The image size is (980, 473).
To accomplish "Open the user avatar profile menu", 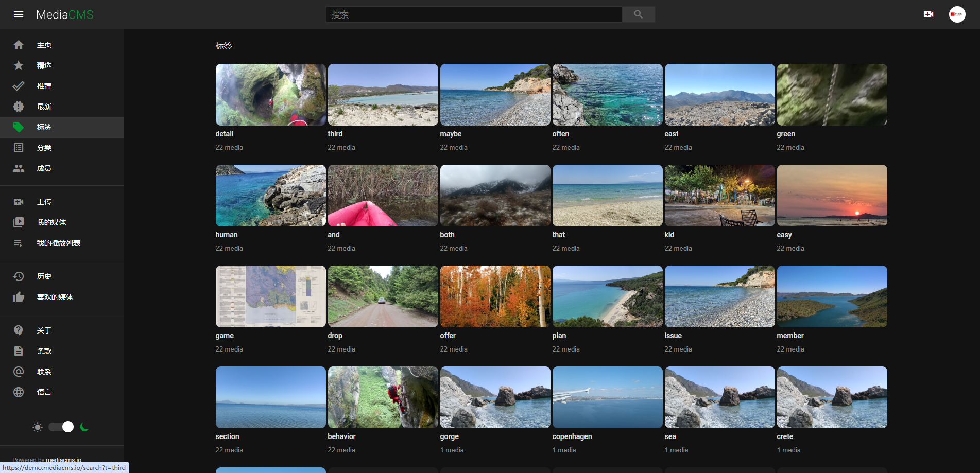I will pos(957,14).
